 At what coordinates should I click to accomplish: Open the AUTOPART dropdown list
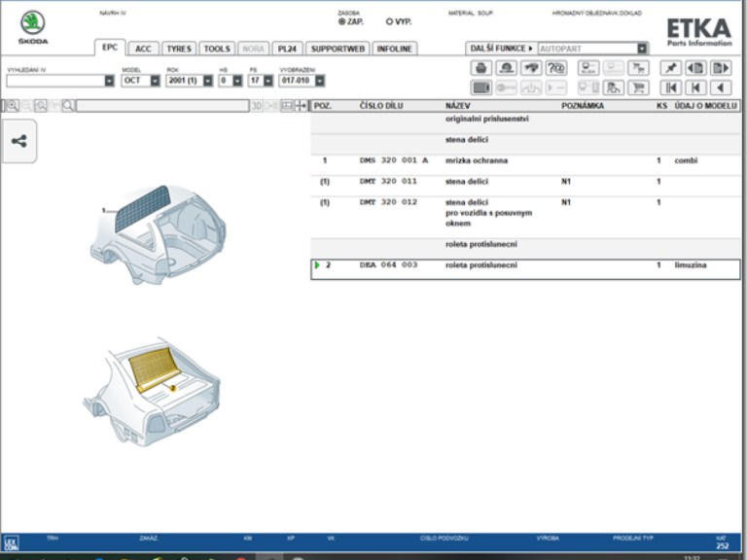tap(642, 49)
